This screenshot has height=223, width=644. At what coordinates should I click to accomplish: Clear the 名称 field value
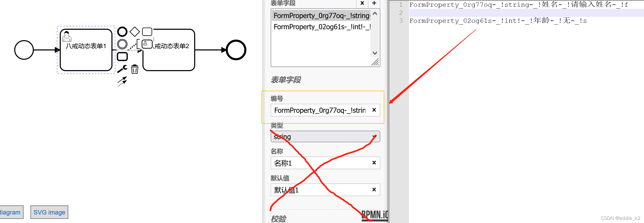[374, 163]
